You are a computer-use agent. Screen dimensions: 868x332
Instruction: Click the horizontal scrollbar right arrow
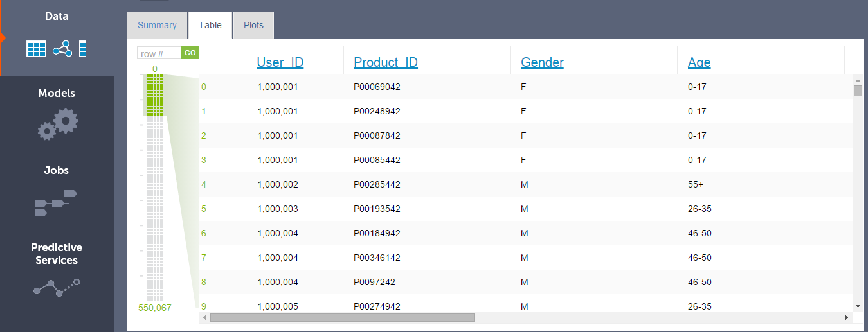tap(847, 317)
